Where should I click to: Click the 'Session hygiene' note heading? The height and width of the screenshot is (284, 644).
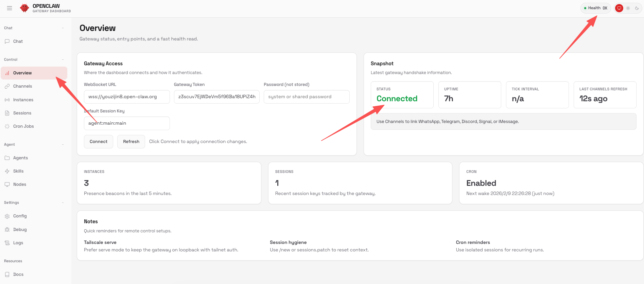click(288, 243)
